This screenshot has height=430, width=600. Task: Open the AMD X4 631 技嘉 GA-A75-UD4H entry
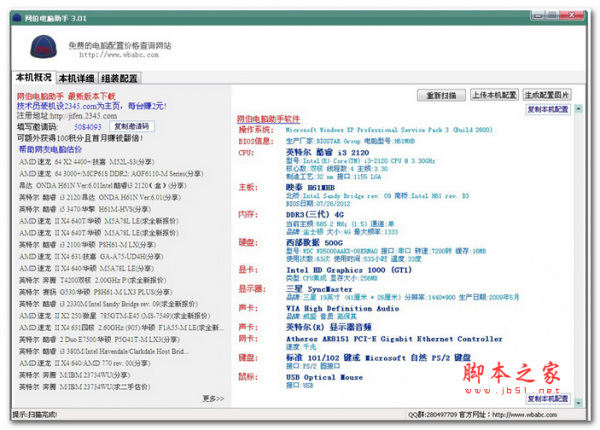(x=91, y=256)
